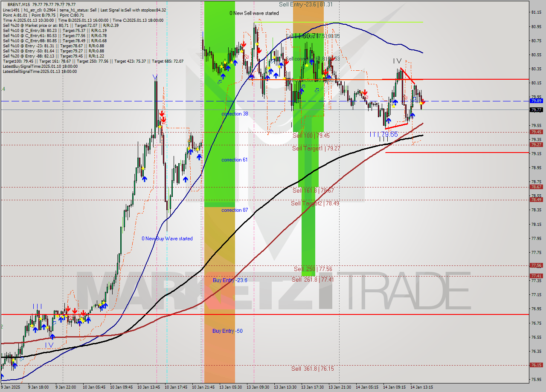Select the 'Sell Entry -23.6 | 81.31' label
Viewport: 546px width, 392px height.
306,4
